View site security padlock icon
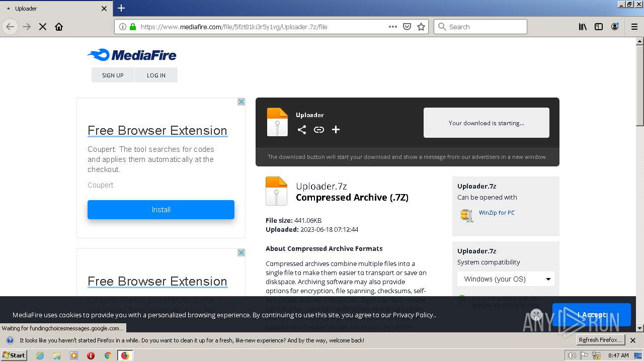Image resolution: width=644 pixels, height=362 pixels. (133, 27)
